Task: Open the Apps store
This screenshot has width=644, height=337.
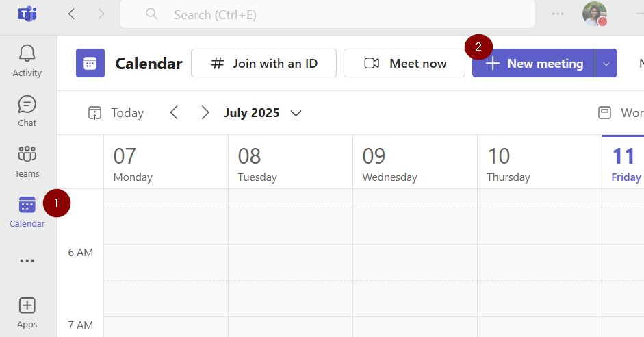Action: point(27,312)
